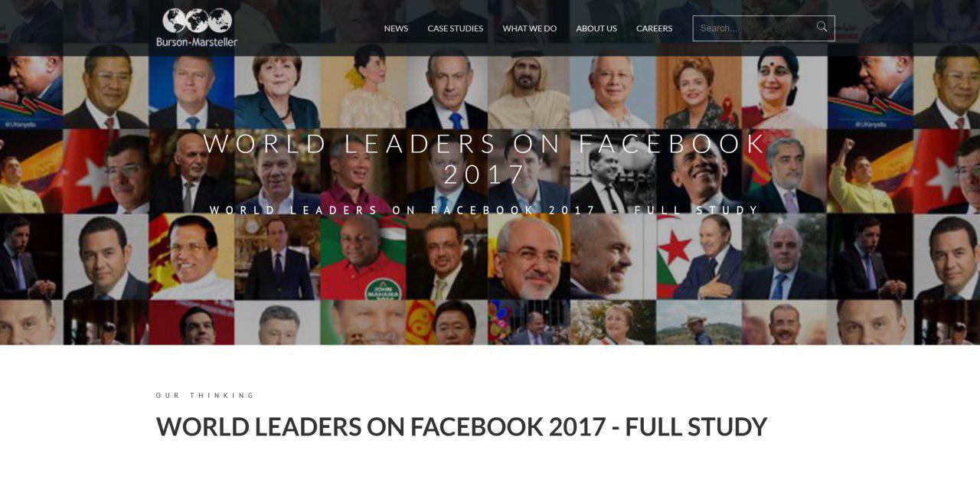
Task: Click the large World Leaders on Facebook 2017 banner title
Action: [x=485, y=159]
